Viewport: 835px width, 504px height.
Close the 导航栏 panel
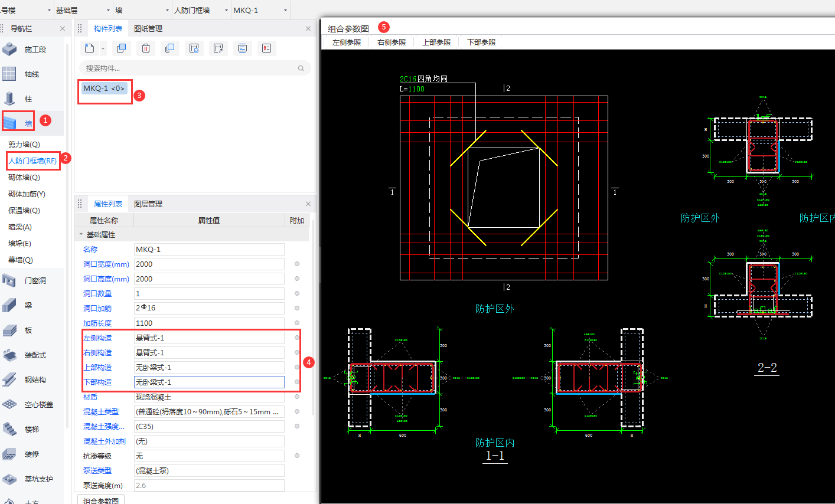tap(63, 28)
